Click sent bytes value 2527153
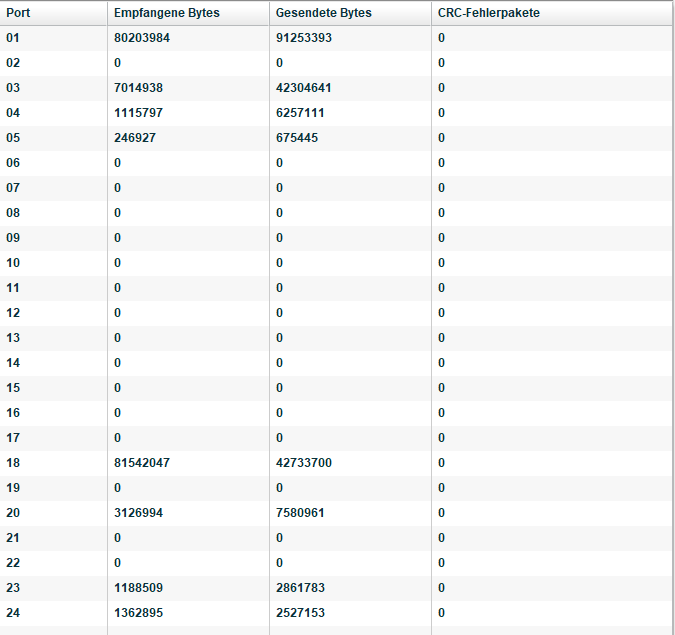The image size is (675, 635). click(x=300, y=613)
